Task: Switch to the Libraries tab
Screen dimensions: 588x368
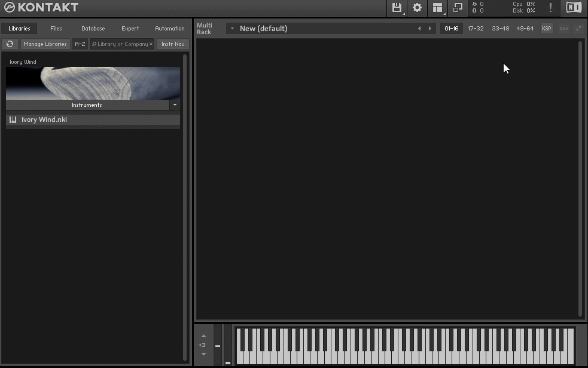Action: coord(20,29)
